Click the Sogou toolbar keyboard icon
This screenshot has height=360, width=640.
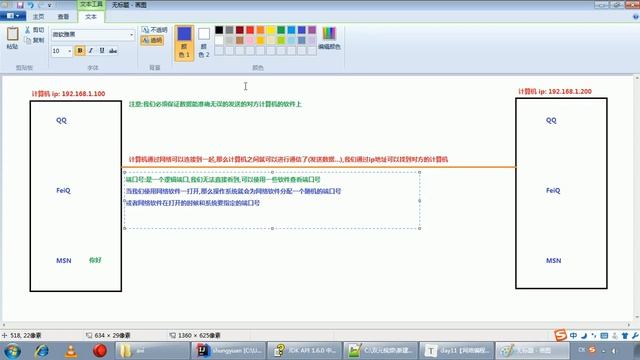(604, 336)
